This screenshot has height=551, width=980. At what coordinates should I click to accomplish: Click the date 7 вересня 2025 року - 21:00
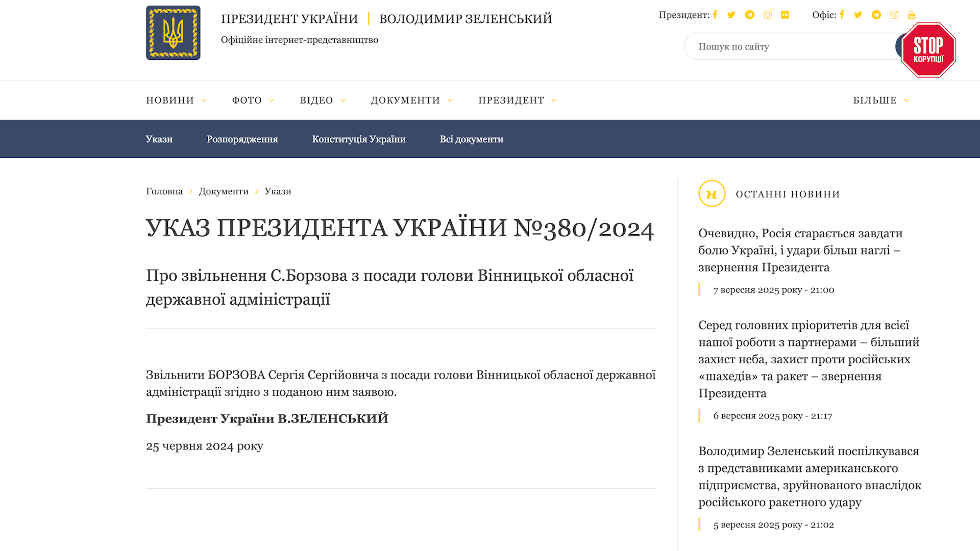point(774,290)
